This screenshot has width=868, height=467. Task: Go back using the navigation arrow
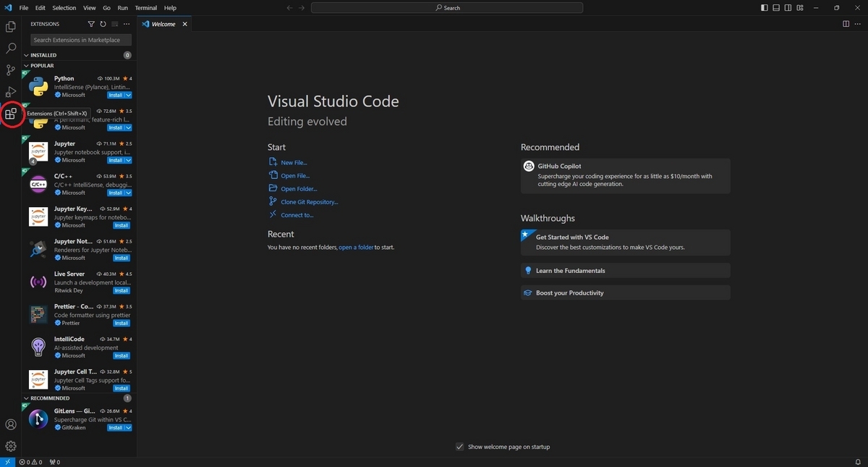(x=290, y=8)
